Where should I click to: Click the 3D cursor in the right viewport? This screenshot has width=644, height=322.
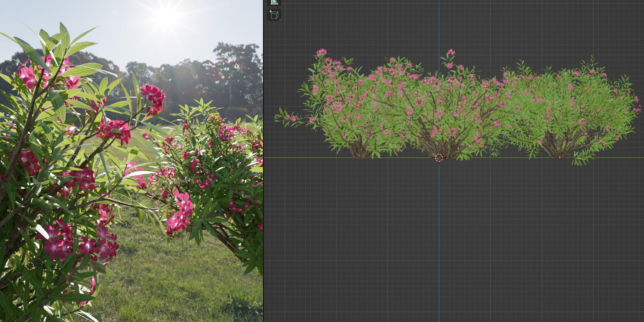(x=439, y=158)
